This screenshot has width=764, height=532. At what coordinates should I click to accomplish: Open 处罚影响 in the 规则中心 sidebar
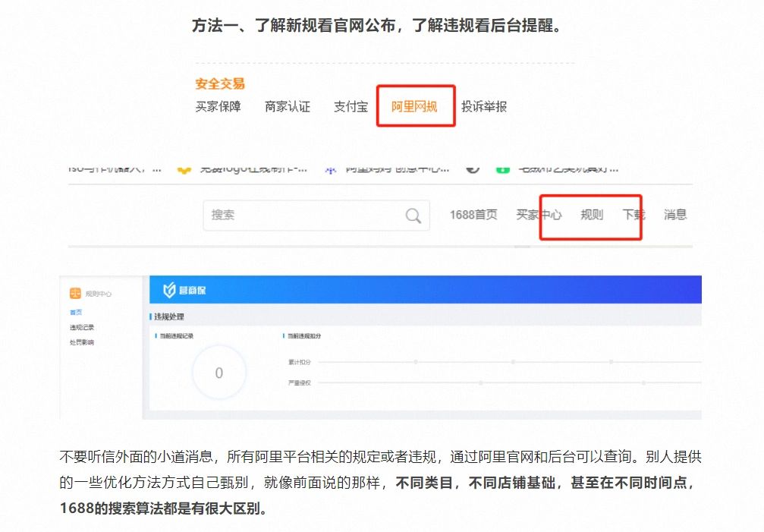pos(82,342)
